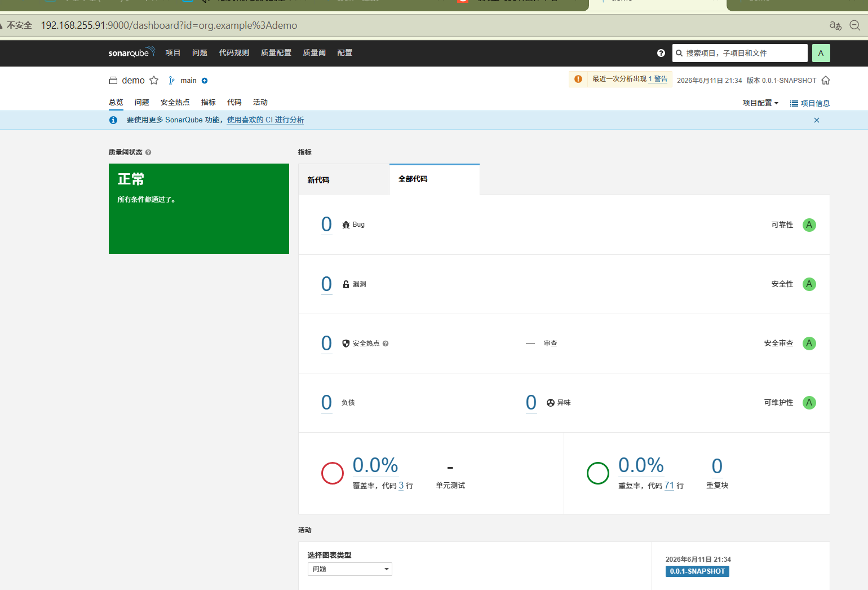Click the green duplication circle indicator

click(x=598, y=473)
